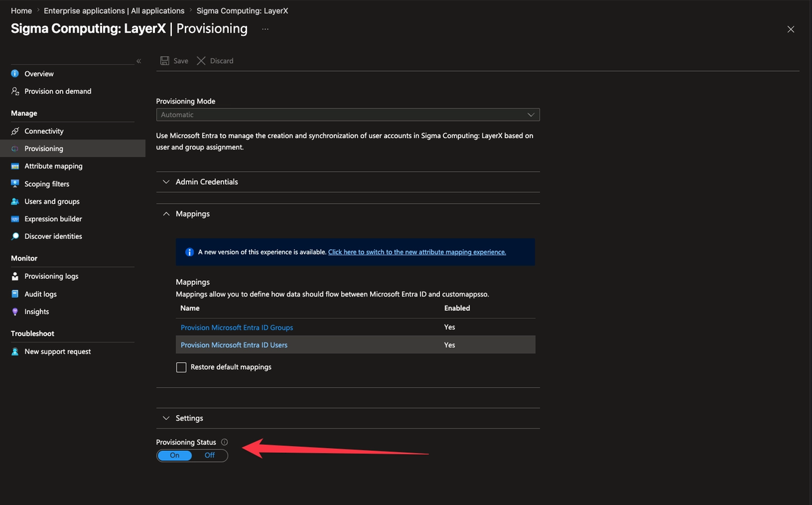Open Provision Microsoft Entra ID Users link
Image resolution: width=812 pixels, height=505 pixels.
[x=234, y=345]
